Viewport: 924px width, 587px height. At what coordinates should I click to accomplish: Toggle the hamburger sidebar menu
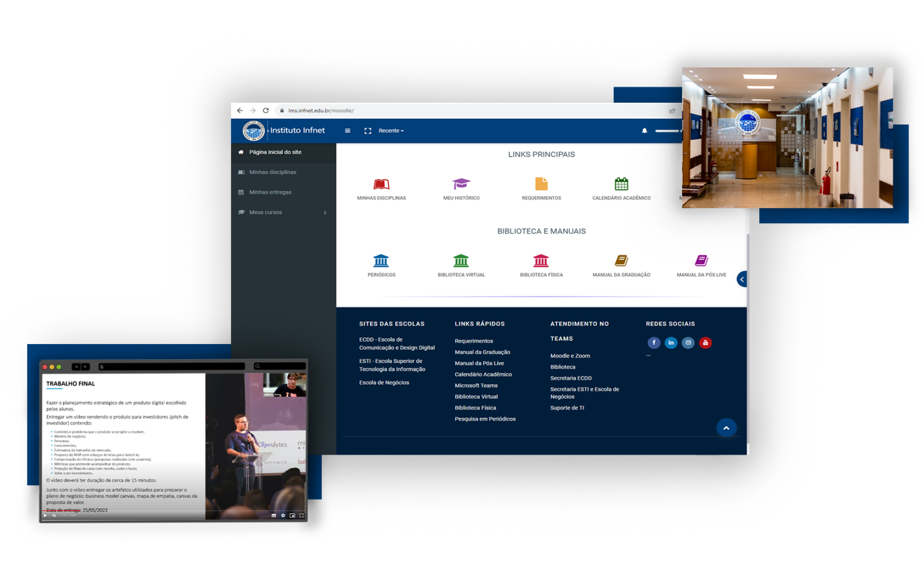tap(348, 131)
